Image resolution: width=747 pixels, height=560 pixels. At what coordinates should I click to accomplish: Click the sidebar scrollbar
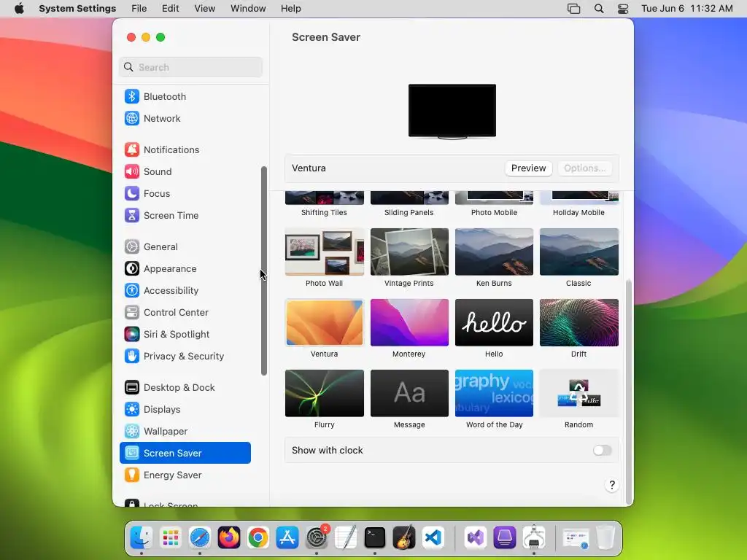point(264,271)
